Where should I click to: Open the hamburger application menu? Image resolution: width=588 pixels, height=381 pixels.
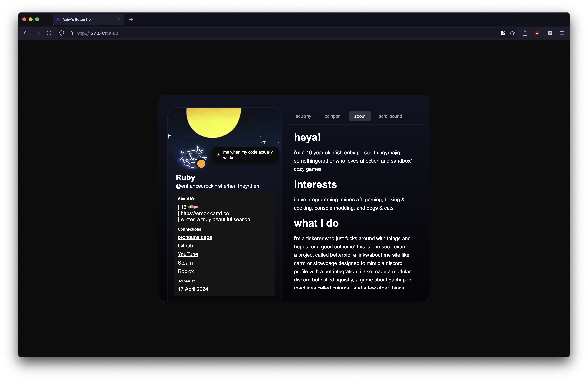[562, 33]
